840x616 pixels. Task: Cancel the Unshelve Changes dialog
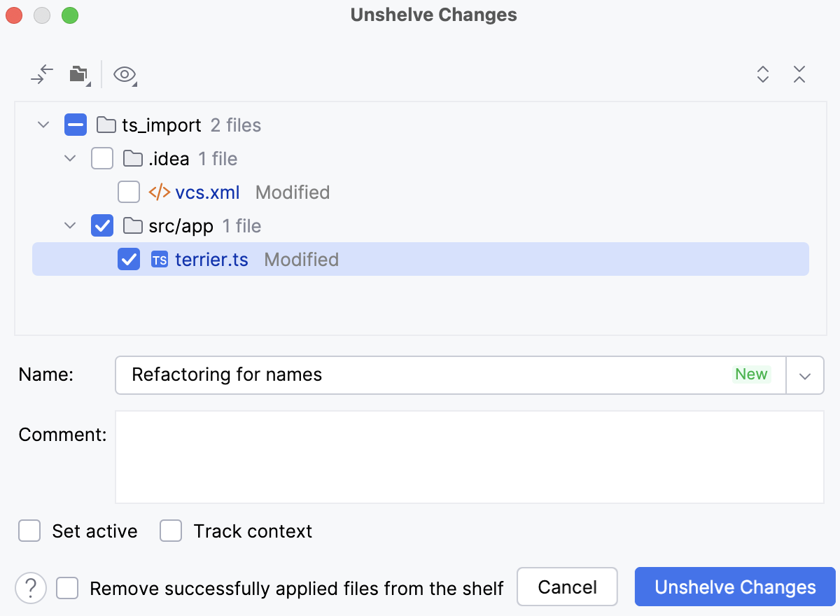[x=567, y=587]
